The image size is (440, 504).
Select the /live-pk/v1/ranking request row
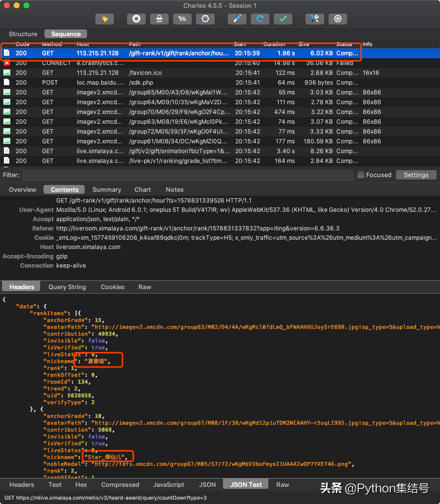point(220,160)
